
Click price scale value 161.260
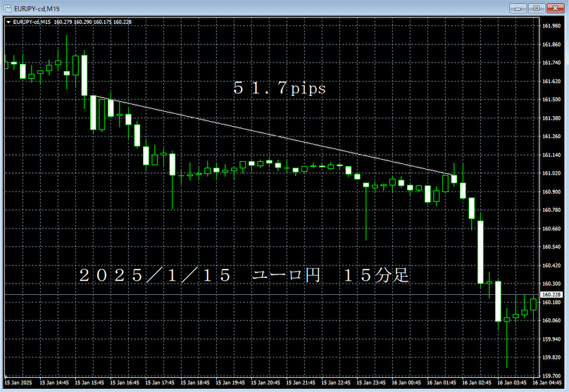[551, 137]
